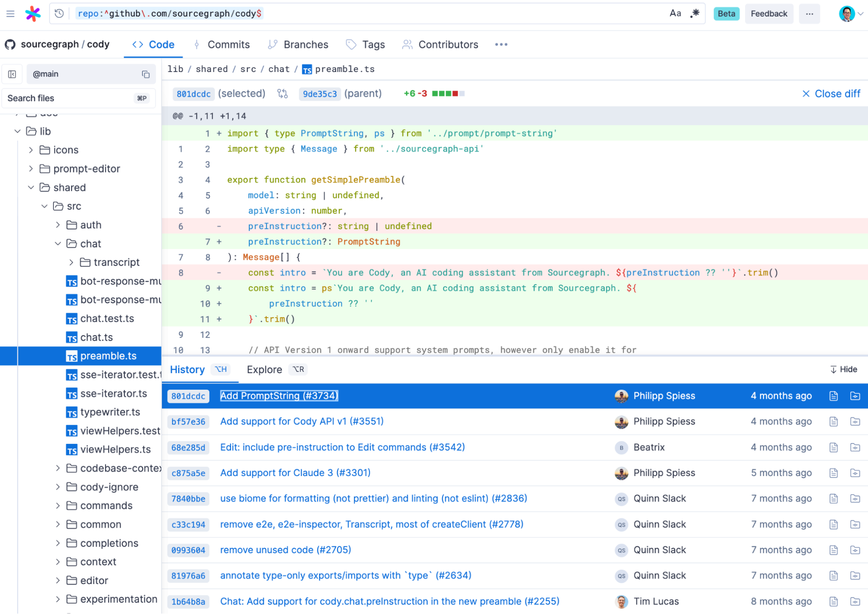This screenshot has height=614, width=868.
Task: View file at commit 68e285d icon
Action: 833,448
